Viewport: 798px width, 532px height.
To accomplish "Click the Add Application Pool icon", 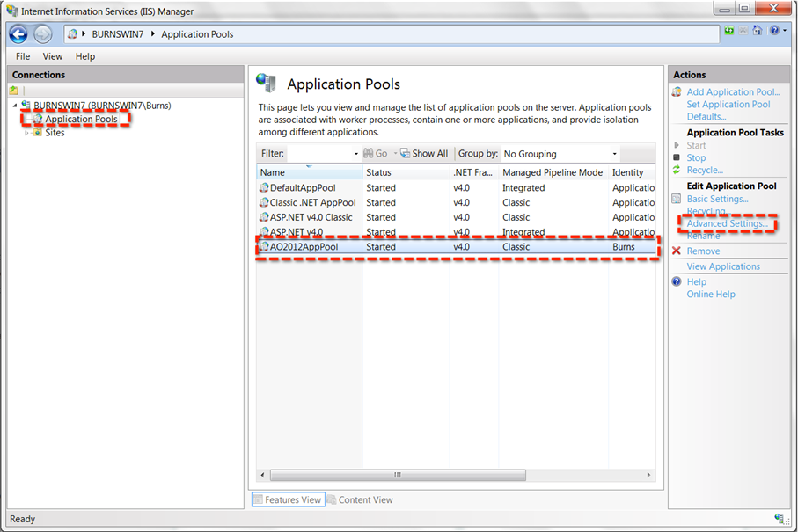I will 677,92.
